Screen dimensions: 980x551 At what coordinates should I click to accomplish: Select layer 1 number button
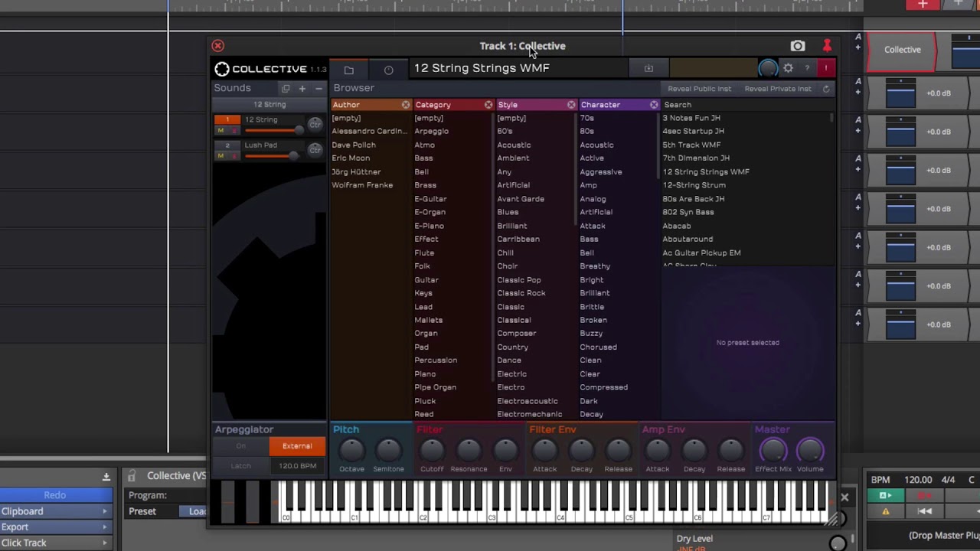[x=227, y=119]
